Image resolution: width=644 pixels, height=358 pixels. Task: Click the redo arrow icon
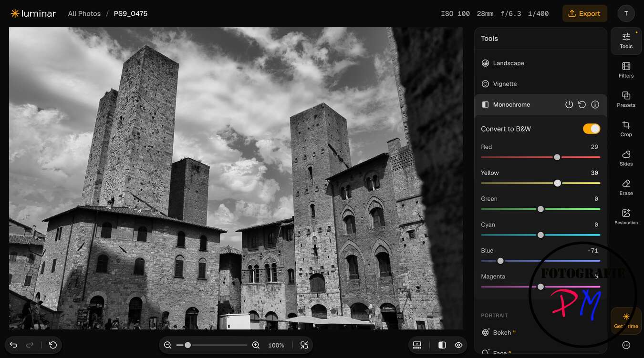[x=30, y=345]
